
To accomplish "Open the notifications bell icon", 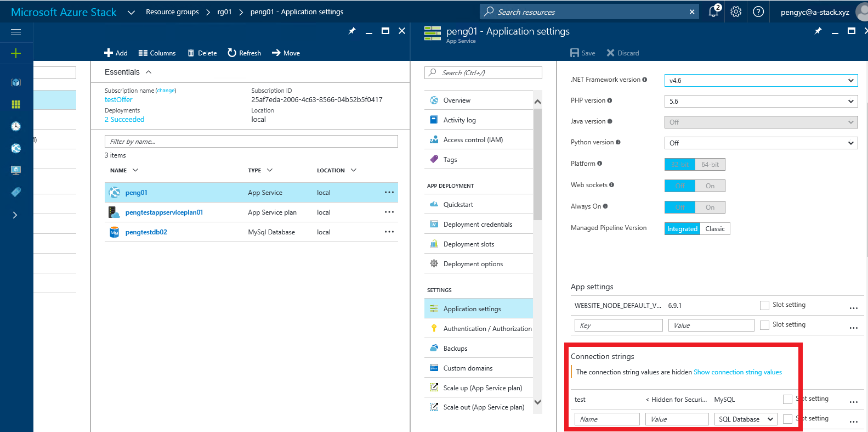I will (714, 12).
